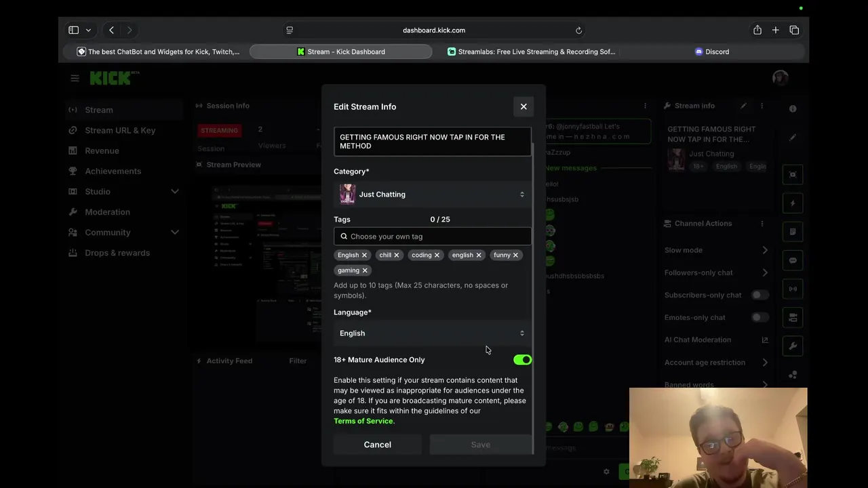Open the Channel Actions options menu
This screenshot has width=868, height=488.
click(762, 224)
